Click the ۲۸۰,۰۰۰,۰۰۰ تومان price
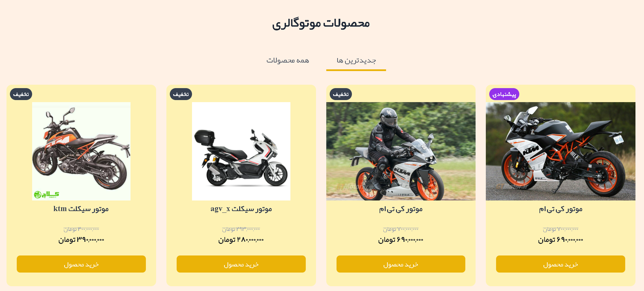Image resolution: width=644 pixels, height=291 pixels. tap(241, 240)
